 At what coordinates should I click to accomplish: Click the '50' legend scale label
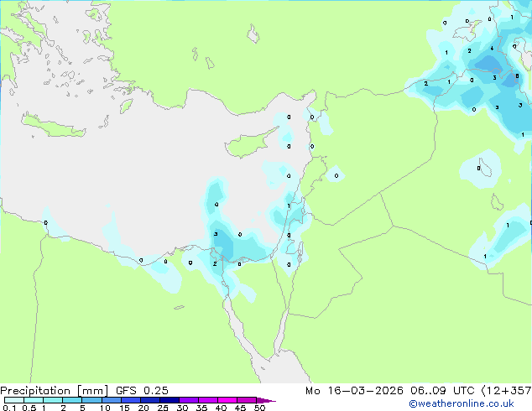259,408
